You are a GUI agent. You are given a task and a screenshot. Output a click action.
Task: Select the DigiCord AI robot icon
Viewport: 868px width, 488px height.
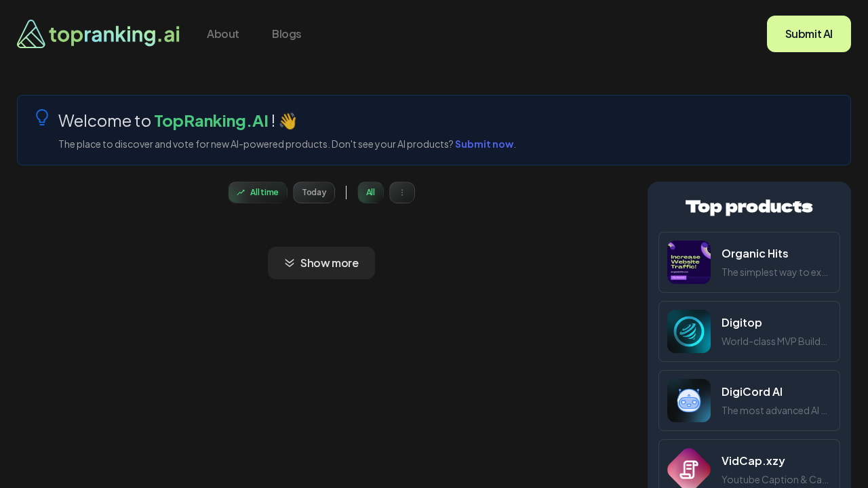coord(688,401)
